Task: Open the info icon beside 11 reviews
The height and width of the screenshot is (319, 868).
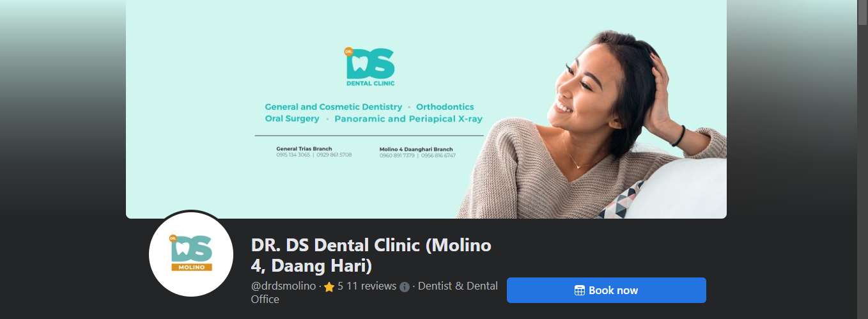Action: (x=405, y=287)
